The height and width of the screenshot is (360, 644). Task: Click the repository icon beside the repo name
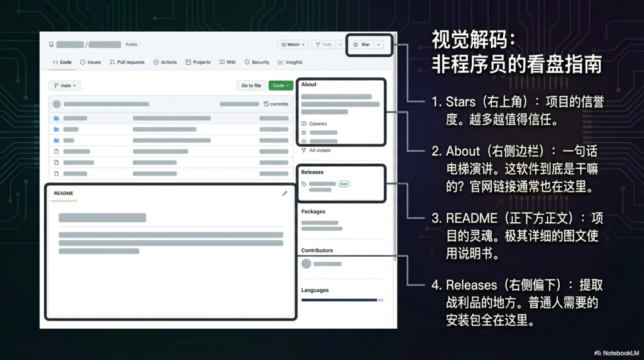coord(52,45)
